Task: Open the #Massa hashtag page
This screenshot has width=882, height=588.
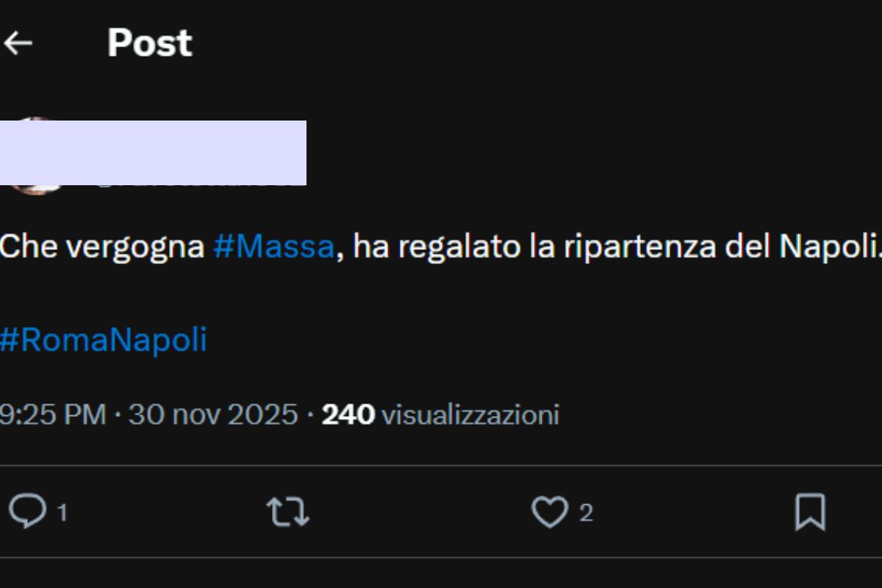Action: (273, 246)
